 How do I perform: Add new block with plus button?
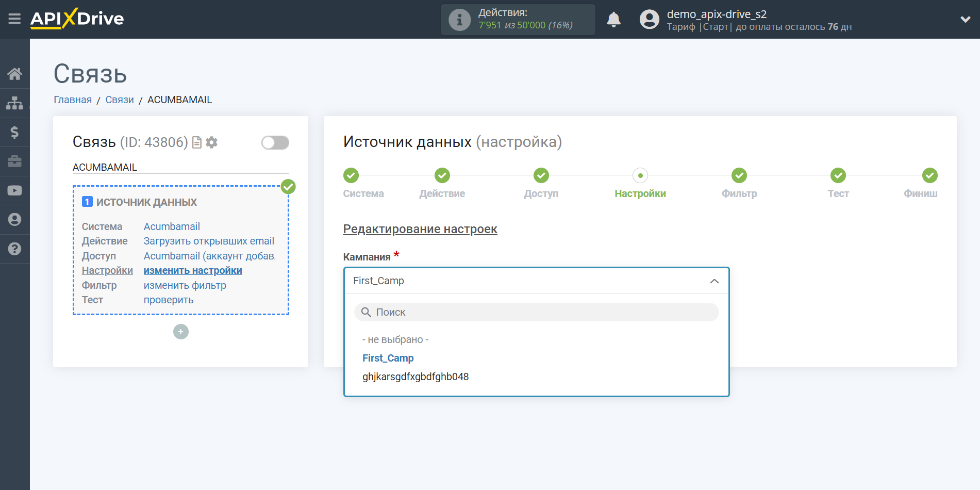point(180,332)
